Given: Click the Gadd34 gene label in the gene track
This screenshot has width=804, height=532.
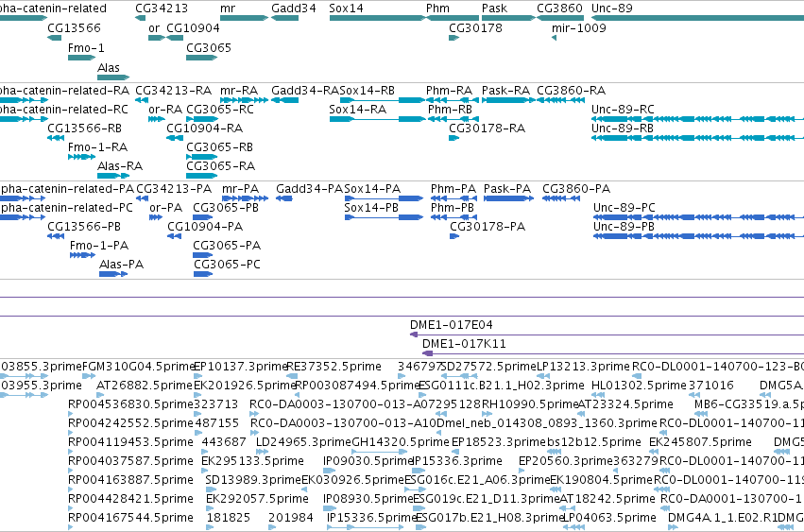Looking at the screenshot, I should 293,9.
